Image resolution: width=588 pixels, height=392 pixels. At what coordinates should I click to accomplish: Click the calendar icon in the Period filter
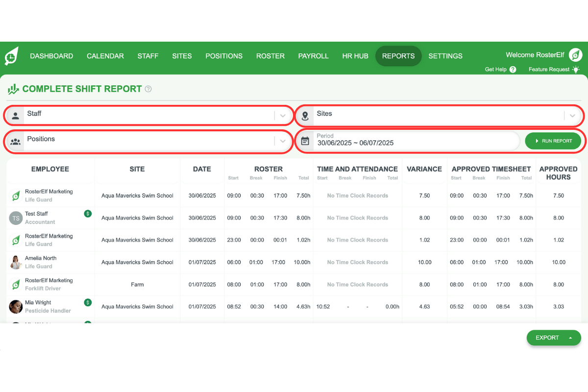[x=305, y=141]
